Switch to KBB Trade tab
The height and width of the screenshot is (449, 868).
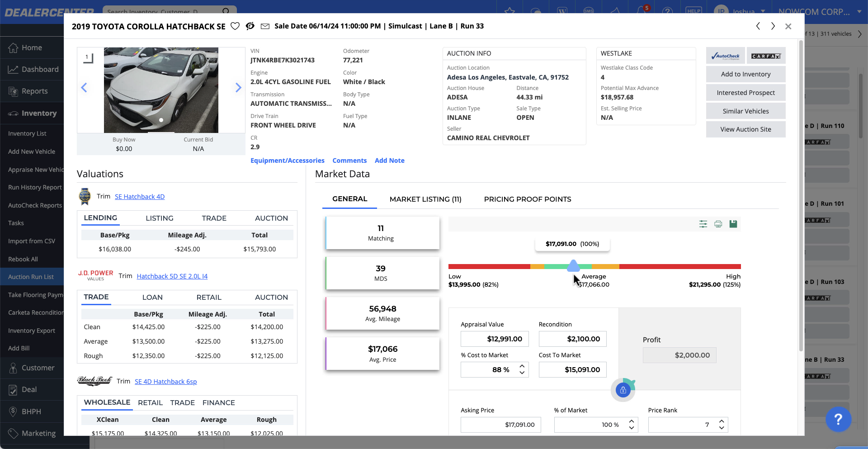(214, 218)
